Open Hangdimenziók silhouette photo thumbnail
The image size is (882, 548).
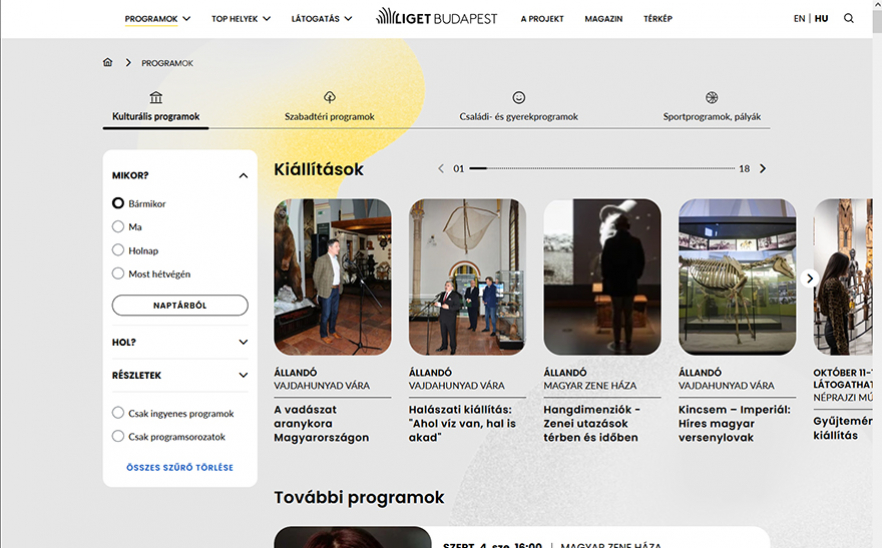click(x=602, y=277)
